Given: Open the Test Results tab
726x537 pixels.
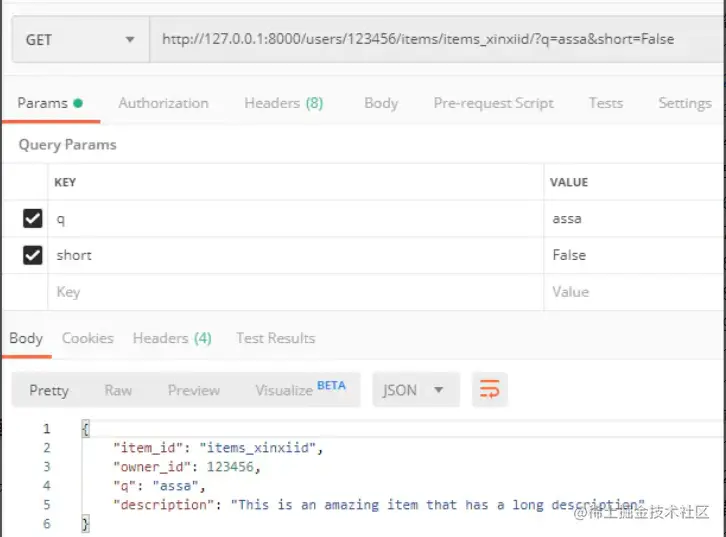Looking at the screenshot, I should coord(275,338).
